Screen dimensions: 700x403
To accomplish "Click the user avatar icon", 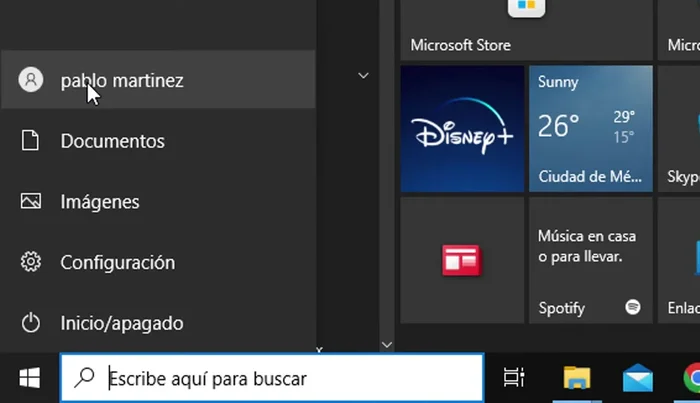I will click(31, 79).
